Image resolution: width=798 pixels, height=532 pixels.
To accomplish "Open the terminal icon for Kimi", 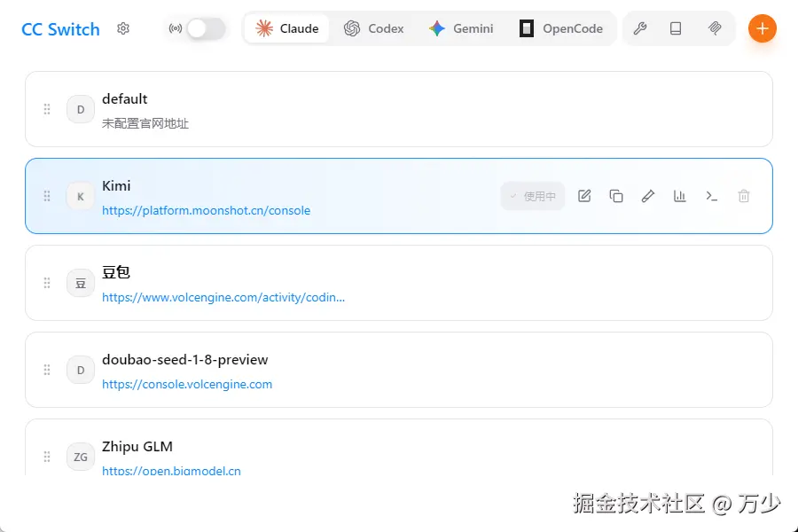I will click(711, 196).
